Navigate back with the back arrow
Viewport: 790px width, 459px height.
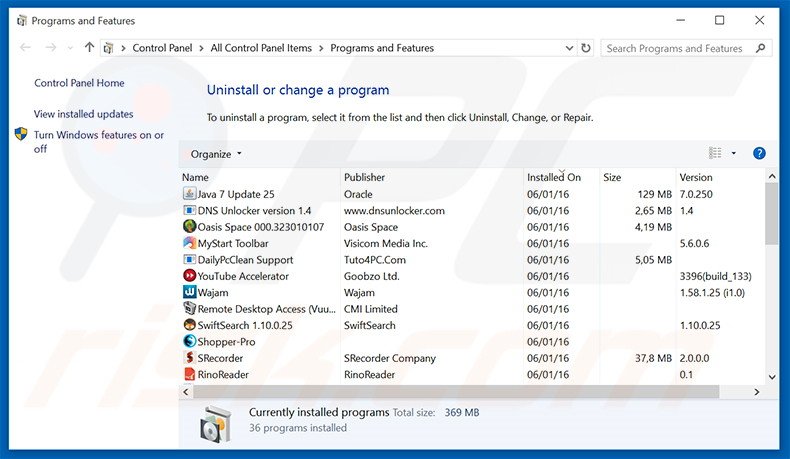pos(25,47)
